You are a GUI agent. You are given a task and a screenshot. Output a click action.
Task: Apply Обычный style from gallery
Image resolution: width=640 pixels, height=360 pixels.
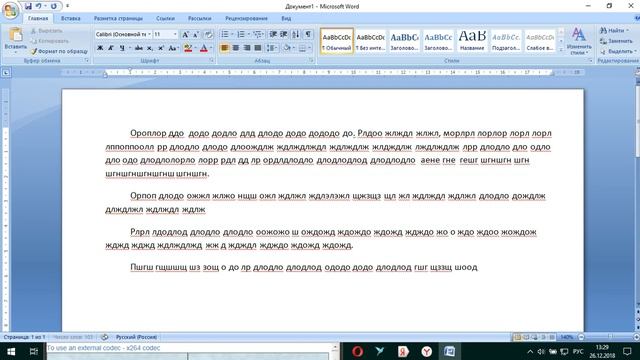337,41
